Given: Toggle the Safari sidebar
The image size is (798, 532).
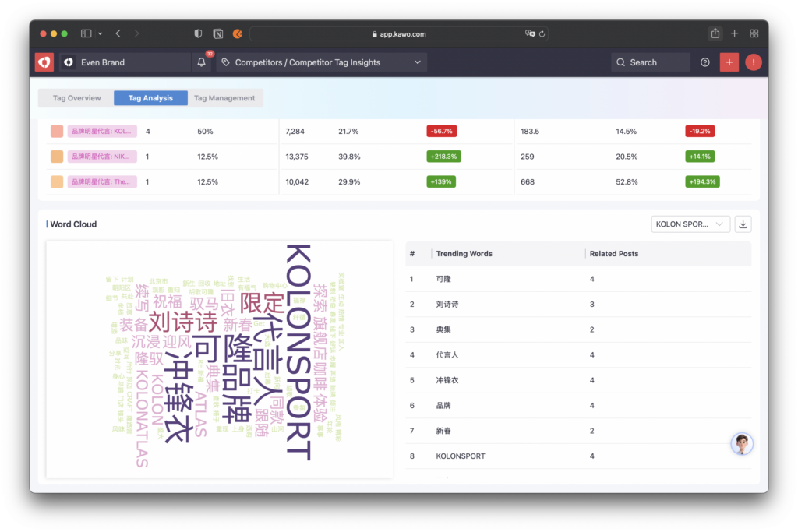Looking at the screenshot, I should point(87,33).
